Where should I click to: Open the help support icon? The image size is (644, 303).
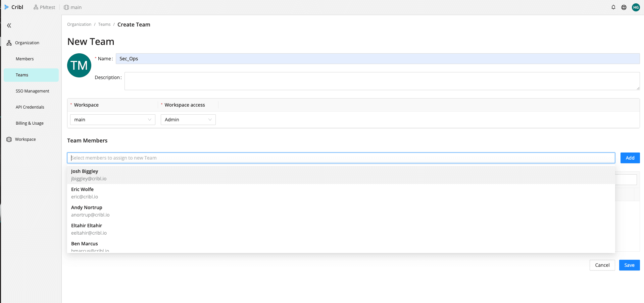tap(624, 7)
